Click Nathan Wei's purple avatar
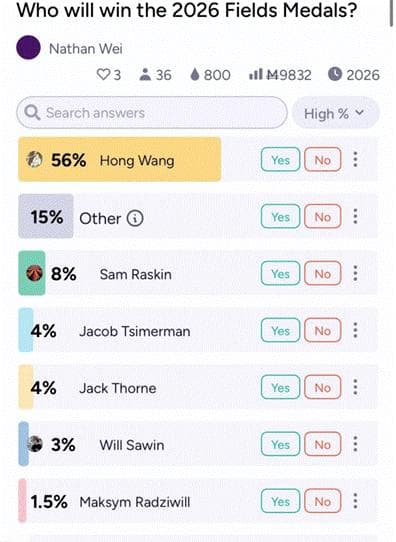The height and width of the screenshot is (542, 396). click(x=28, y=48)
